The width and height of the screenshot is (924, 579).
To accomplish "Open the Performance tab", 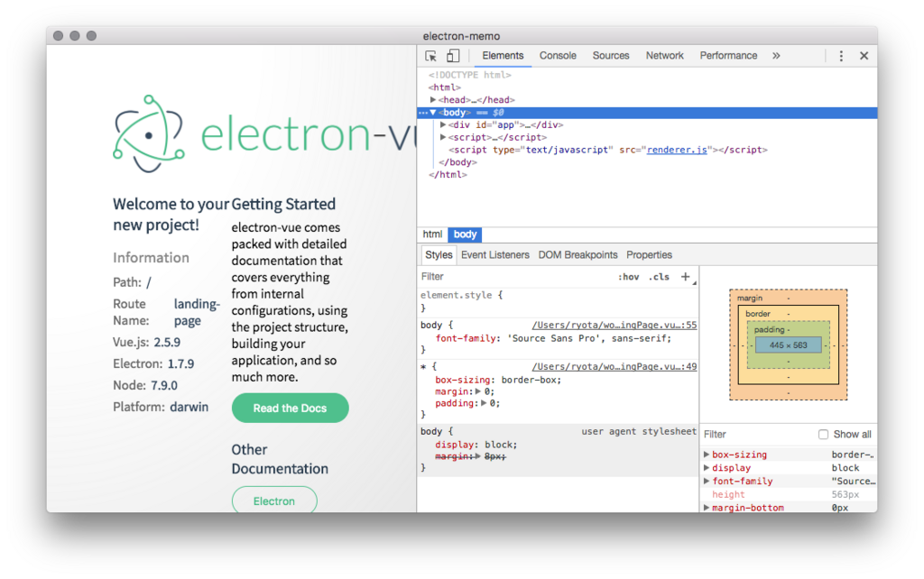I will pyautogui.click(x=728, y=55).
